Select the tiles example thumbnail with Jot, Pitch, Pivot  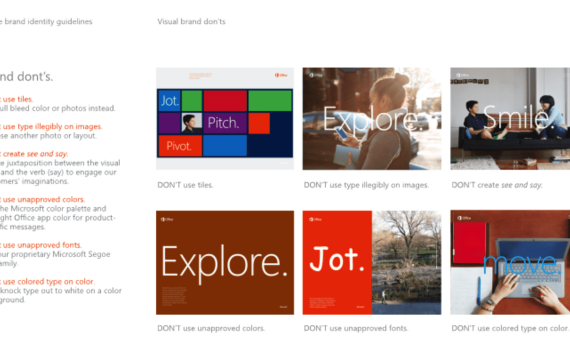[x=225, y=119]
